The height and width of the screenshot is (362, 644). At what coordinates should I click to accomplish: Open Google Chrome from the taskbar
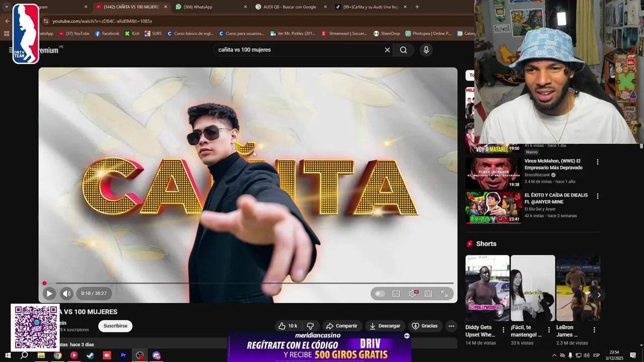tap(57, 355)
